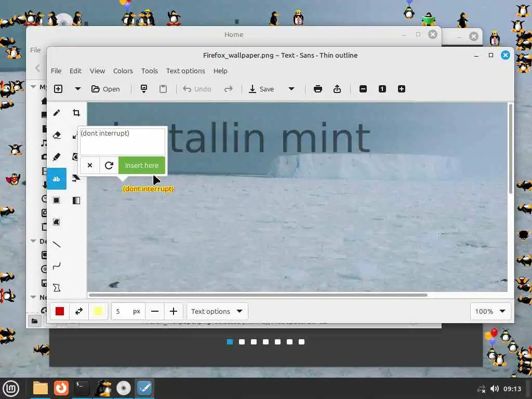Open the Help menu
The image size is (532, 399).
click(220, 71)
